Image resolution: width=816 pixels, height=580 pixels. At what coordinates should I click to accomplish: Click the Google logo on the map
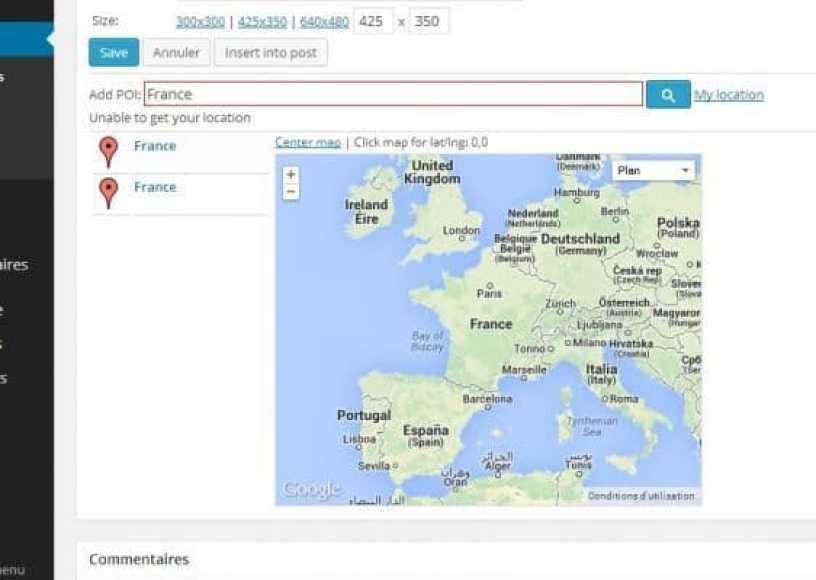(x=311, y=489)
